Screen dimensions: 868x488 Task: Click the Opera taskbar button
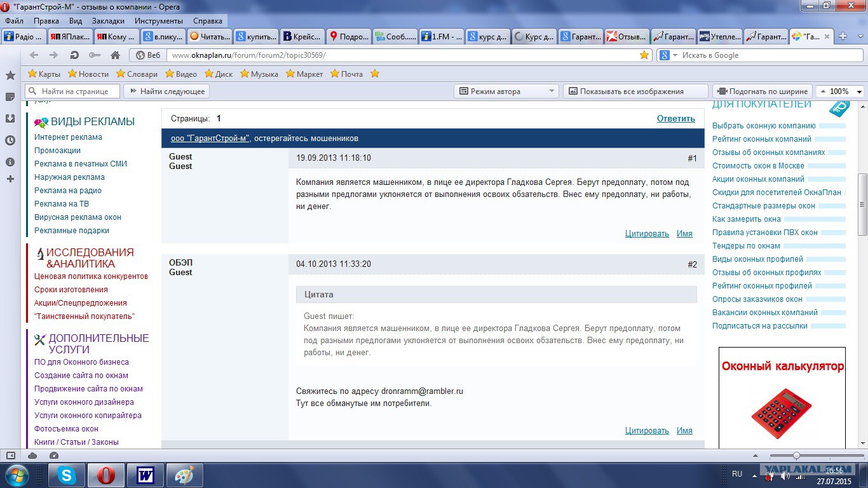point(105,475)
